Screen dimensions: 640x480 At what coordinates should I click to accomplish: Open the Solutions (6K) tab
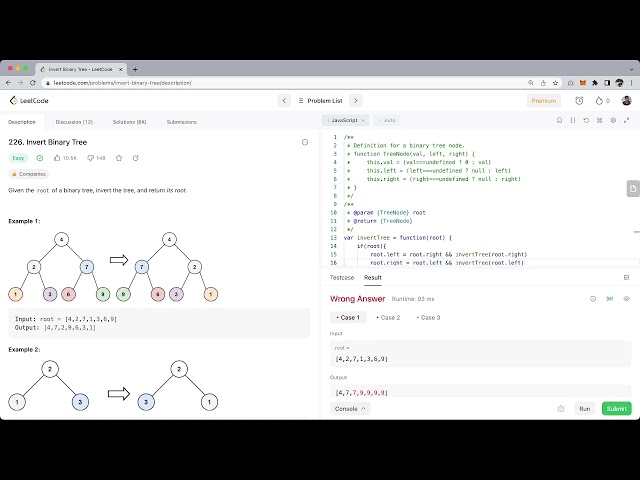pos(129,122)
